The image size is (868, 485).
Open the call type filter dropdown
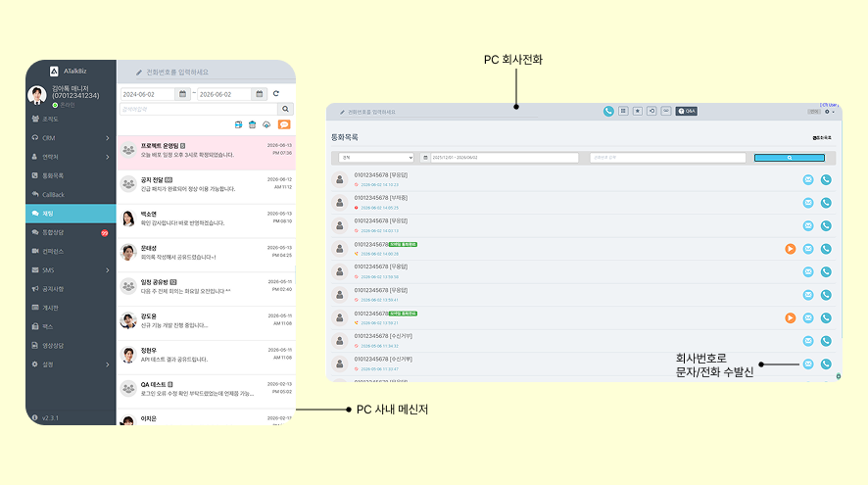point(376,158)
